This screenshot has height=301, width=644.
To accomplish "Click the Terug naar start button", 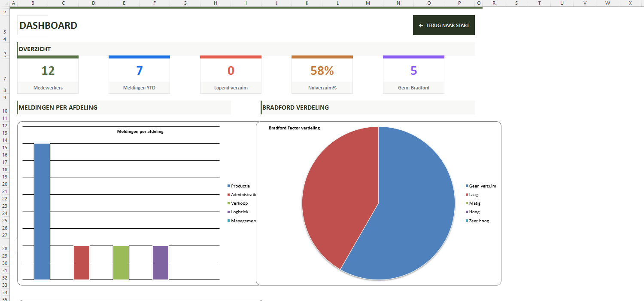I will tap(444, 25).
